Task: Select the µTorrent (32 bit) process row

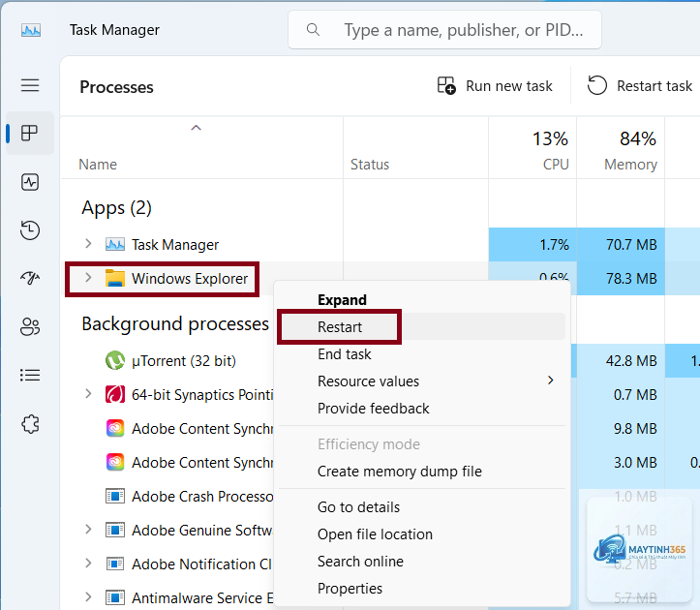Action: [184, 361]
